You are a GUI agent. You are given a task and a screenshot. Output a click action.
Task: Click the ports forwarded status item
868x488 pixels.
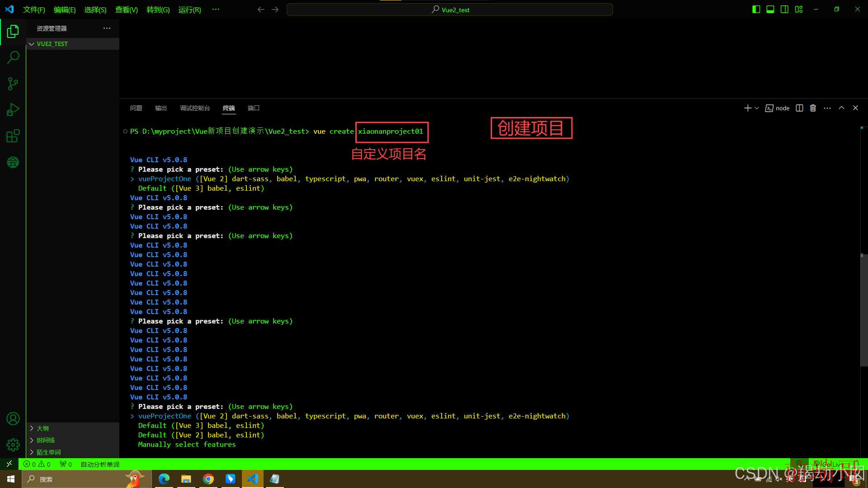[x=66, y=464]
